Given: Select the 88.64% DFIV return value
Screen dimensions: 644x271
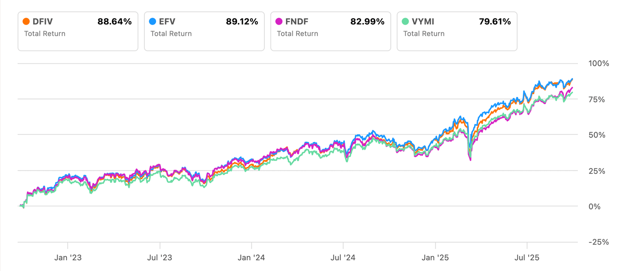Looking at the screenshot, I should pos(115,22).
